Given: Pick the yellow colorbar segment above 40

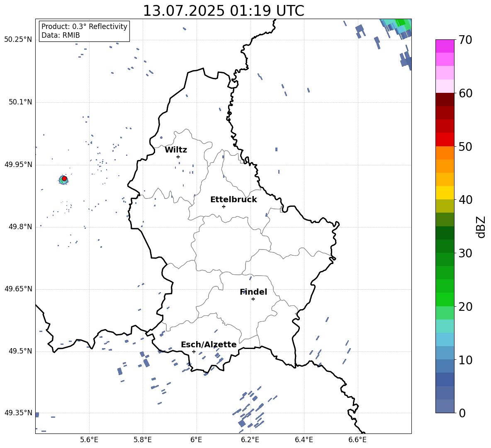Looking at the screenshot, I should point(445,193).
